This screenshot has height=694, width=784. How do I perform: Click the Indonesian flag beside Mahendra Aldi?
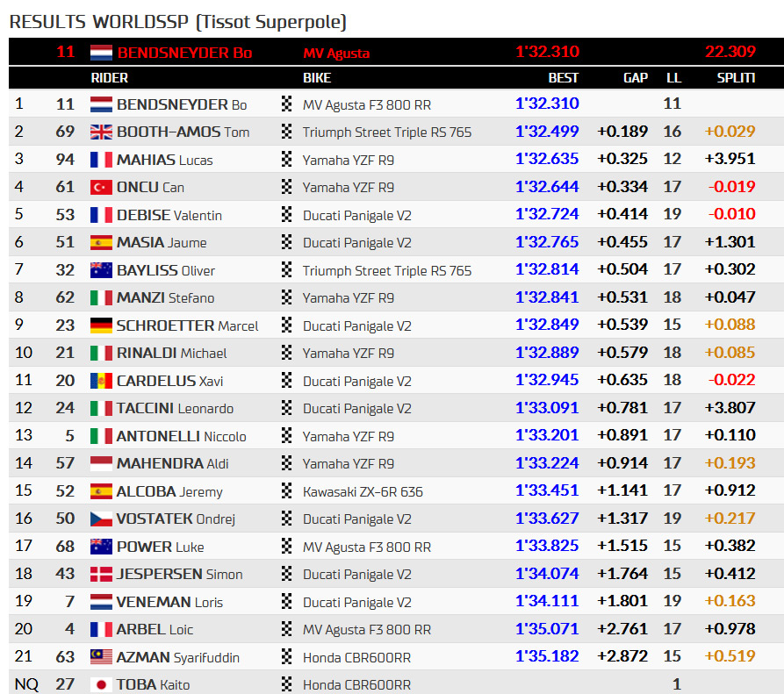[x=101, y=463]
